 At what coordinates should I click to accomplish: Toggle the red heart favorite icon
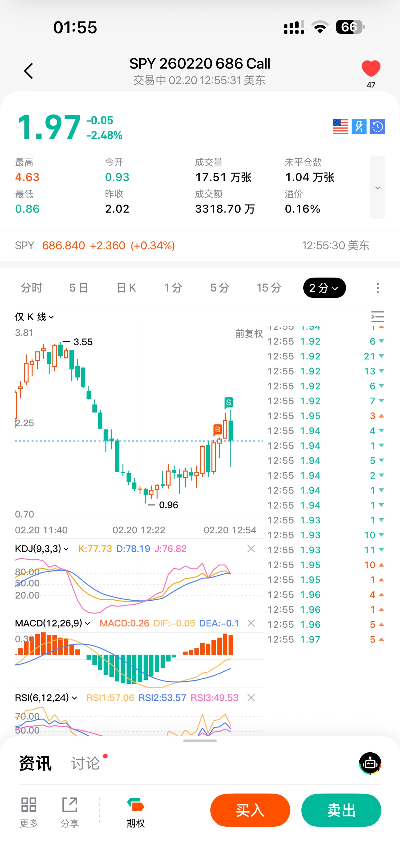click(371, 69)
